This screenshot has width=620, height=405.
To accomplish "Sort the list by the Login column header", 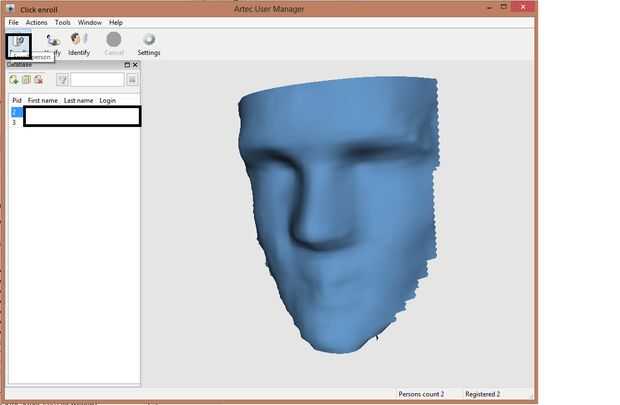I will point(108,100).
